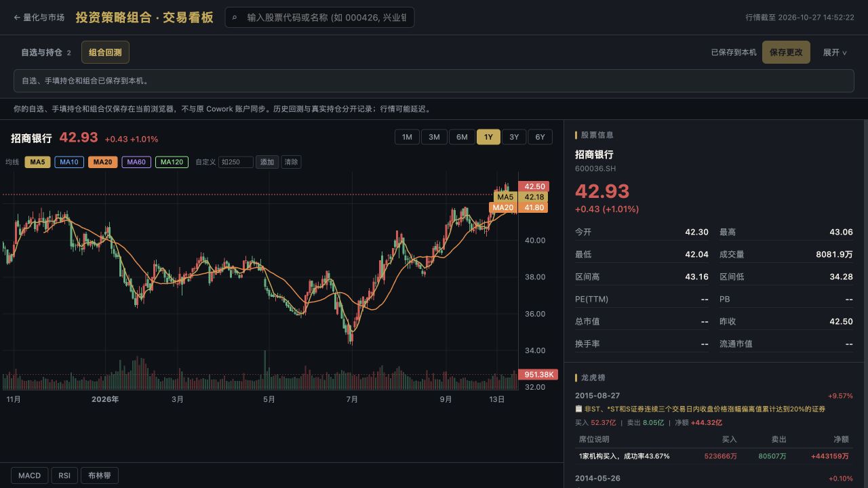The width and height of the screenshot is (868, 488).
Task: Click the 最低 value 42.04
Action: (x=696, y=254)
